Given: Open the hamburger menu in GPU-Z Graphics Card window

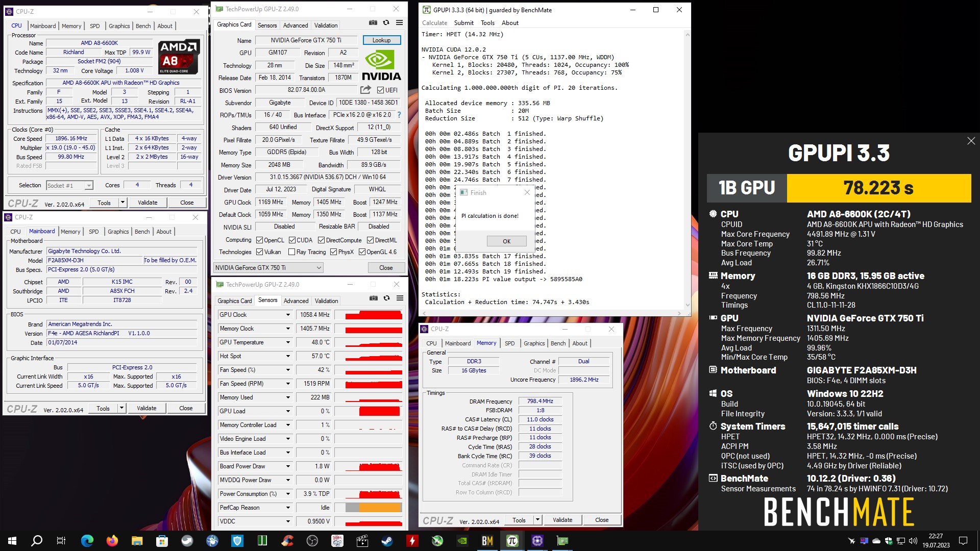Looking at the screenshot, I should pyautogui.click(x=400, y=22).
